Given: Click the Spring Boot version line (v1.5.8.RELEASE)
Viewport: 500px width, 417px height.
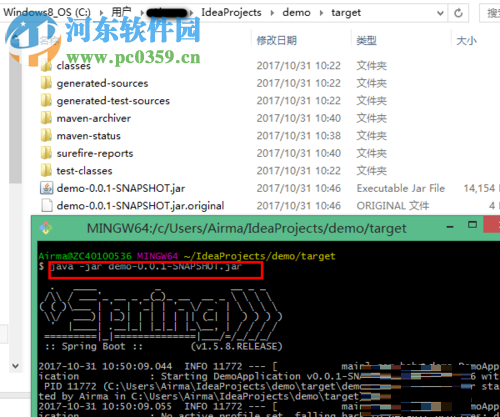Looking at the screenshot, I should [x=237, y=346].
